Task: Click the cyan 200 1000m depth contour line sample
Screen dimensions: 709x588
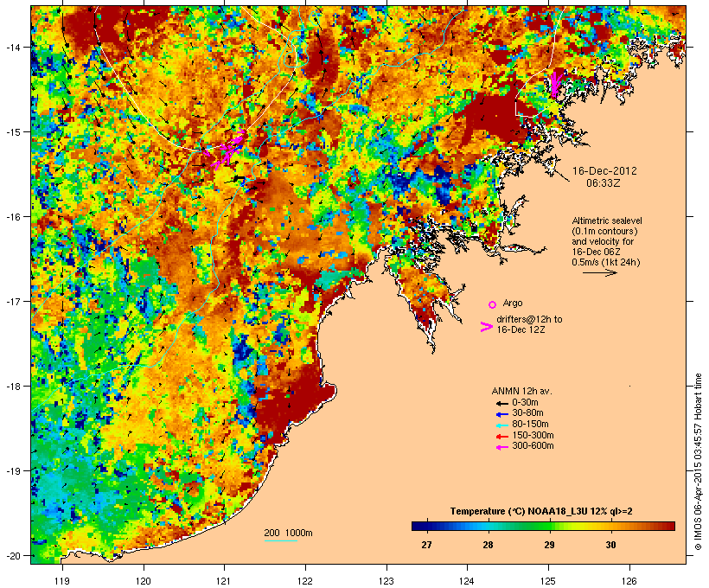Action: 281,541
